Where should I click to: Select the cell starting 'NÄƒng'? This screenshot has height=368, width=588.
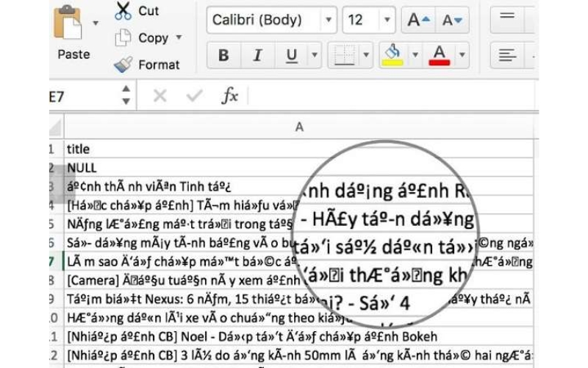point(299,224)
